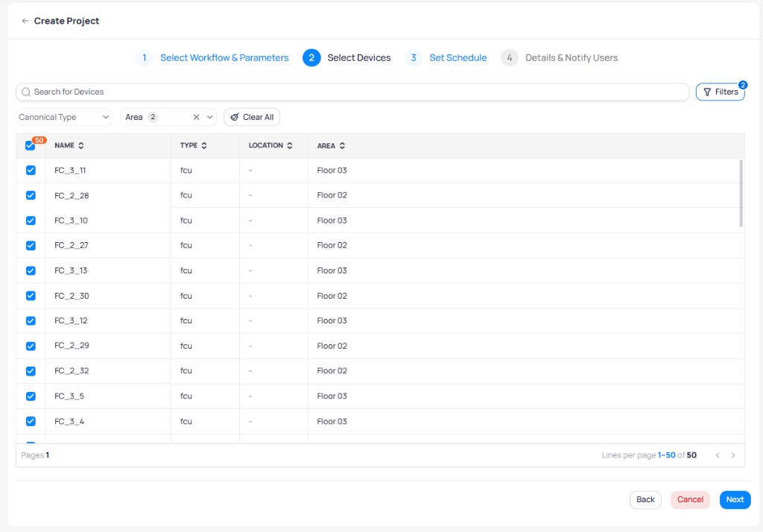
Task: Uncheck device FC_3_10
Action: coord(31,221)
